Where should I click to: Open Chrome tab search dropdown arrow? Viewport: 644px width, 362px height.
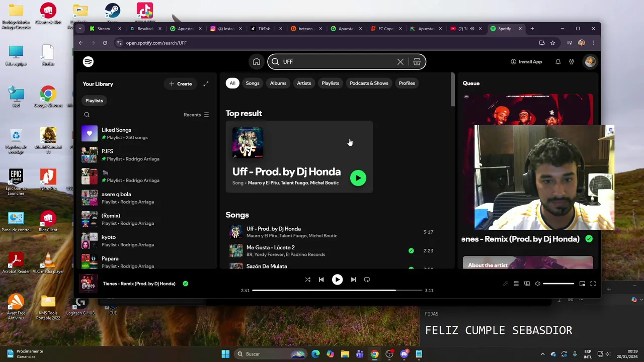pyautogui.click(x=80, y=29)
